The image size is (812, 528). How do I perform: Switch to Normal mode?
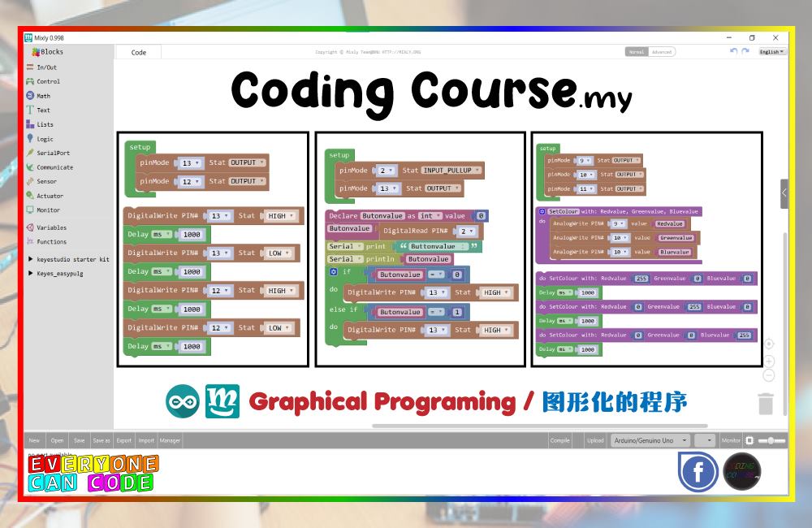[637, 52]
